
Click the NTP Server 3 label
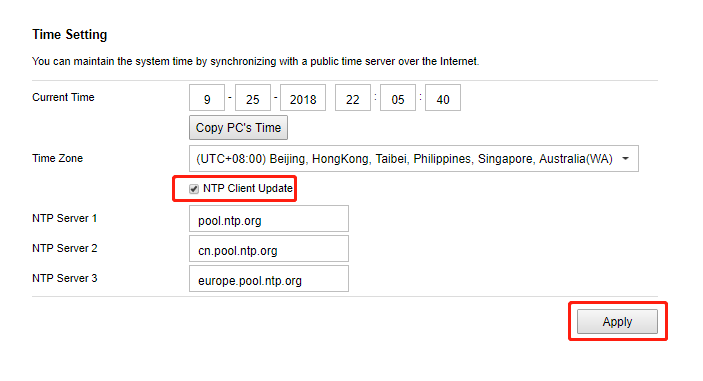[65, 278]
